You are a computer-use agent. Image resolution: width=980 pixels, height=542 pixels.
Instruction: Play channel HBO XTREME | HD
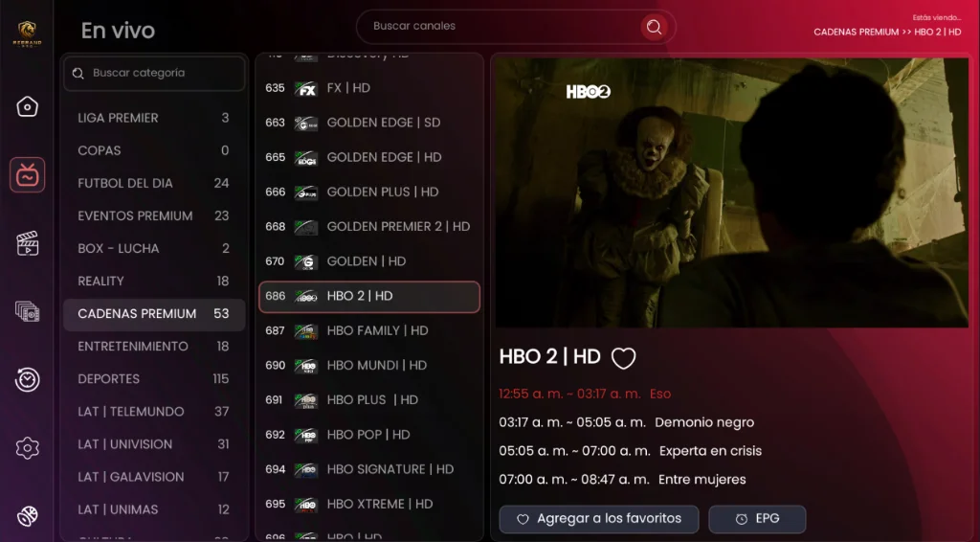[x=369, y=504]
